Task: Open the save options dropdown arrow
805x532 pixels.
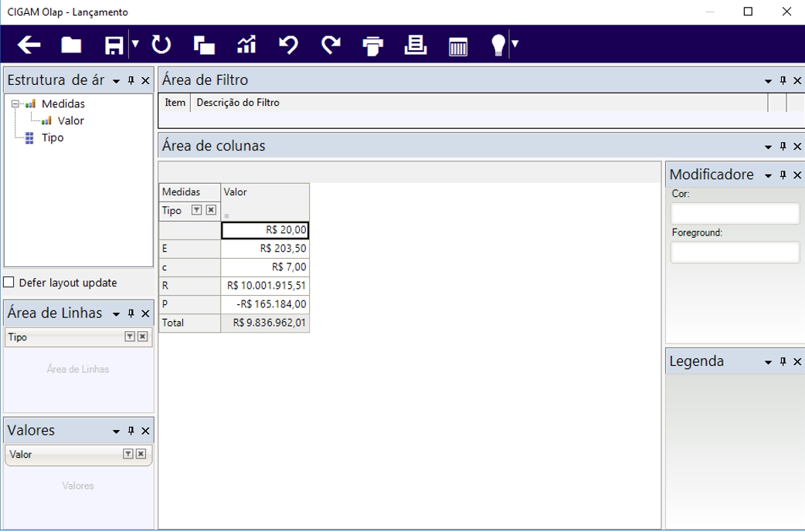Action: tap(135, 44)
